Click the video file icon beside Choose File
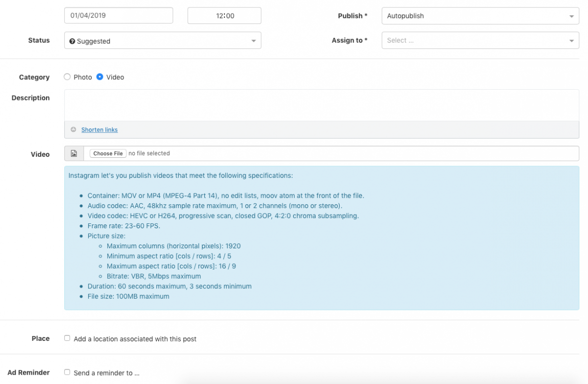Image resolution: width=588 pixels, height=384 pixels. [x=74, y=153]
